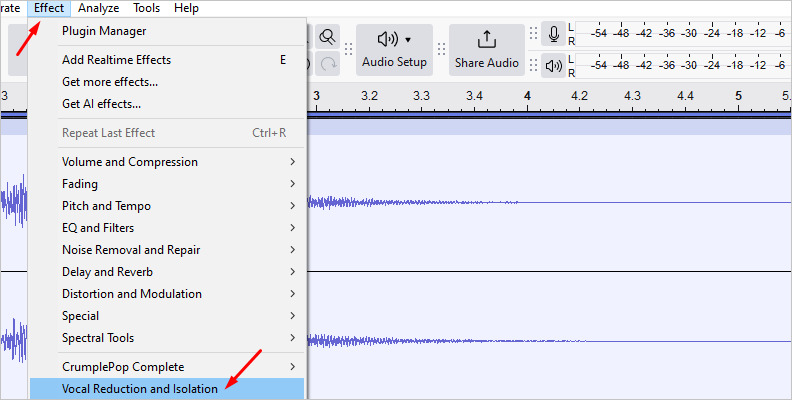
Task: Expand the Noise Removal and Repair submenu
Action: click(x=167, y=249)
